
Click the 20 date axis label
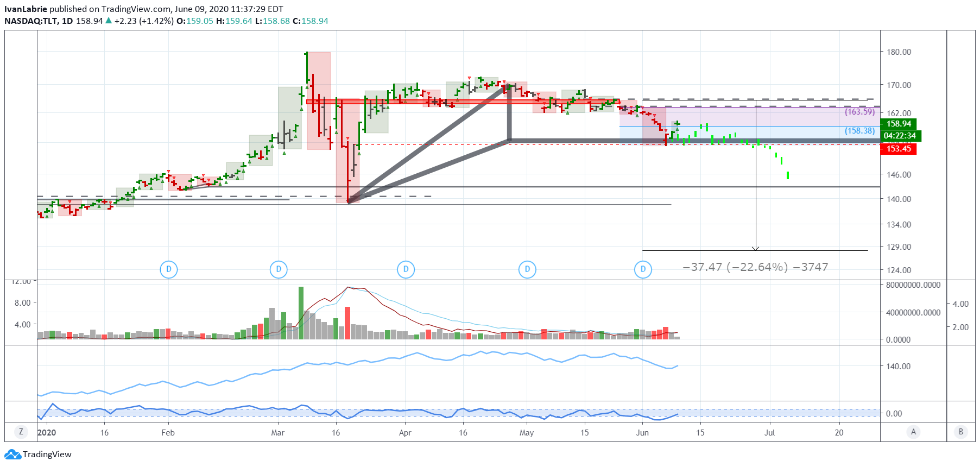pyautogui.click(x=839, y=433)
